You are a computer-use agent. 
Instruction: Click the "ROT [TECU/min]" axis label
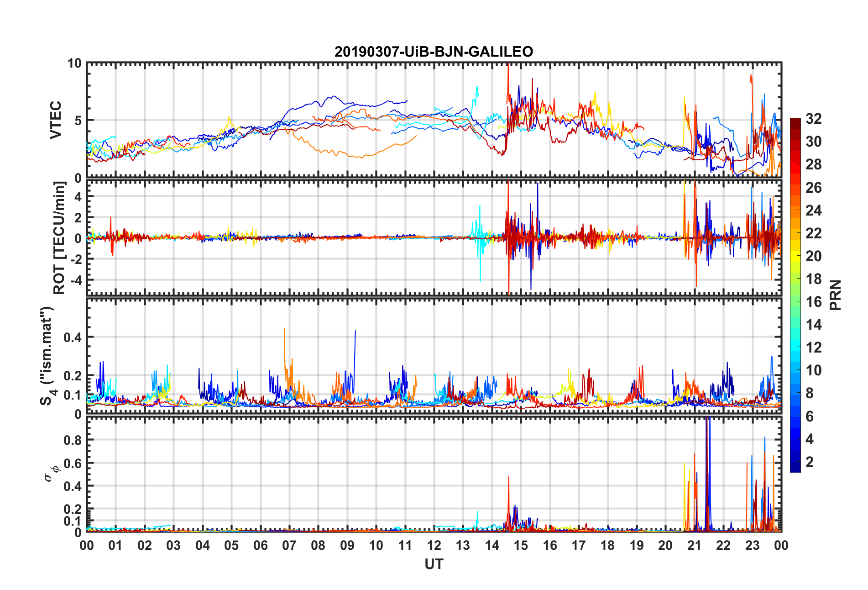click(59, 238)
